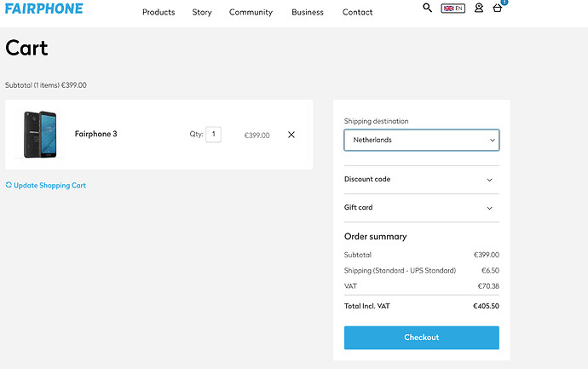The image size is (588, 369).
Task: Switch language with the EN flag button
Action: pos(453,9)
